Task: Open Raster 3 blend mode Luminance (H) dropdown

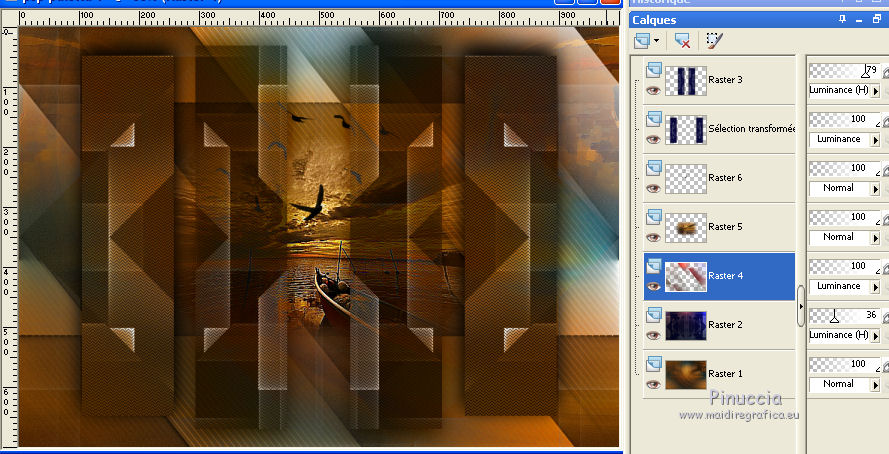Action: pyautogui.click(x=844, y=90)
